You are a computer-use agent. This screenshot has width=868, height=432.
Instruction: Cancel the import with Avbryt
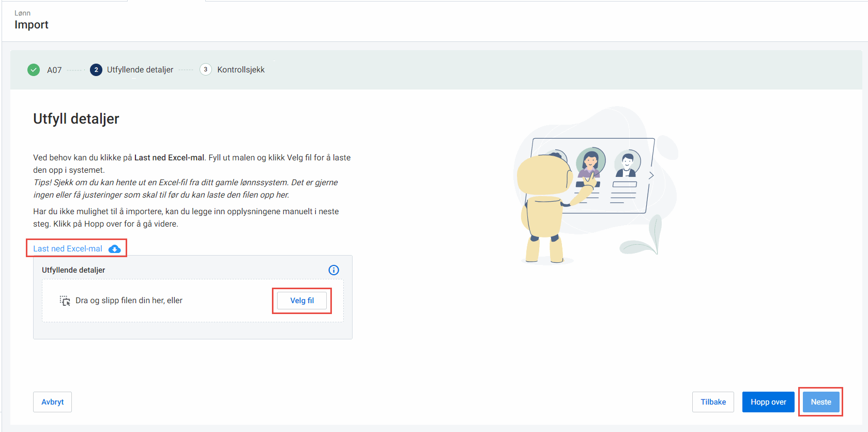point(53,402)
